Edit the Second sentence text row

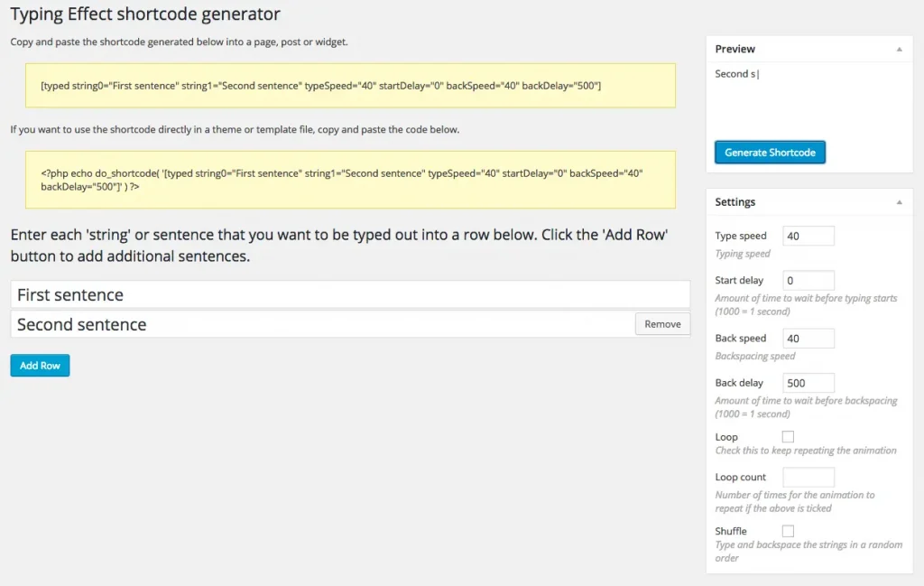click(x=322, y=324)
